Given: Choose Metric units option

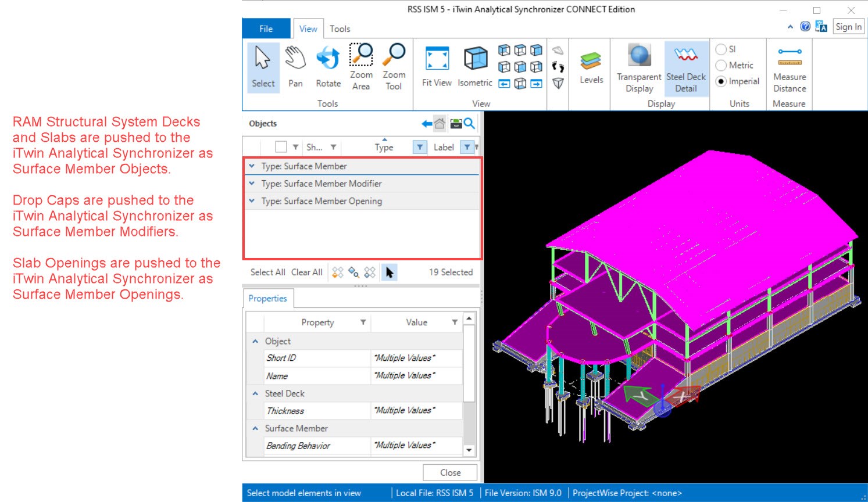Looking at the screenshot, I should [x=721, y=66].
